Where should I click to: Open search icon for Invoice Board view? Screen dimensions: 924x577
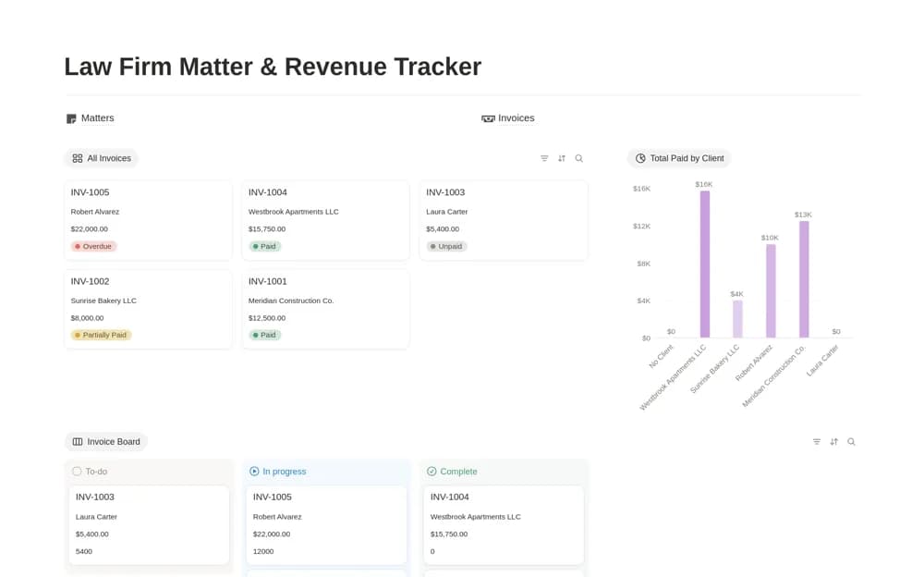coord(852,441)
